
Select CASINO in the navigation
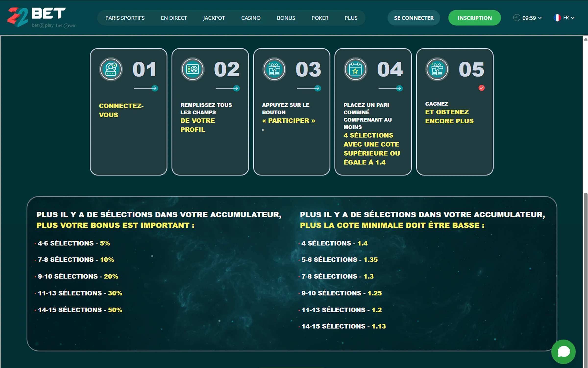(251, 18)
